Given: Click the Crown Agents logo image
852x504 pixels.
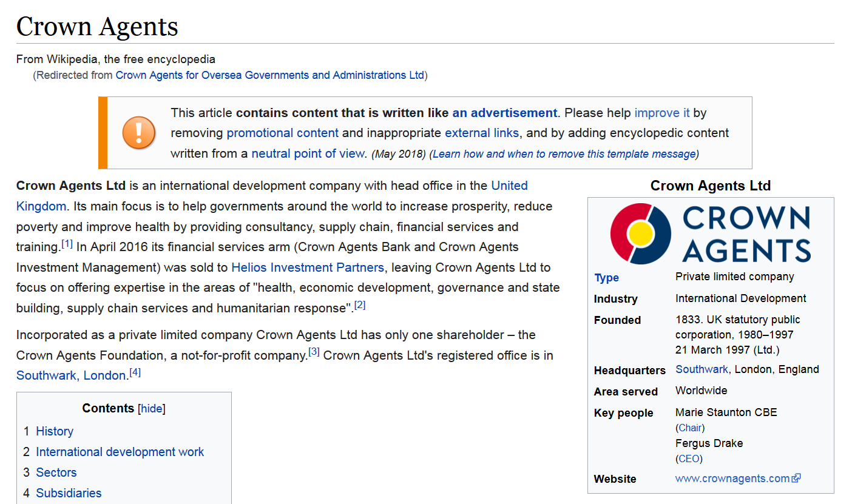Looking at the screenshot, I should (711, 234).
